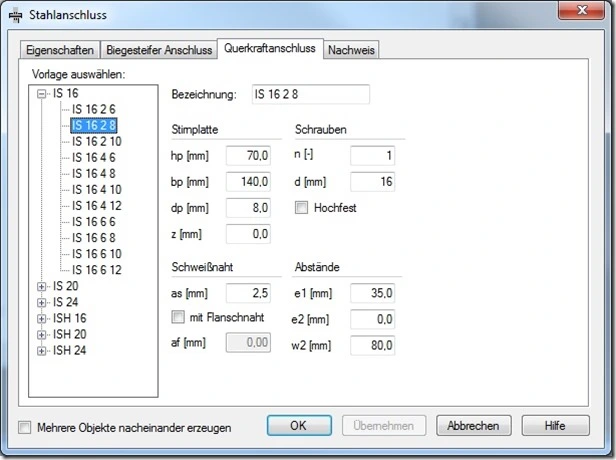The image size is (616, 460).
Task: Close the Stahlanschluss dialog
Action: coord(581,10)
